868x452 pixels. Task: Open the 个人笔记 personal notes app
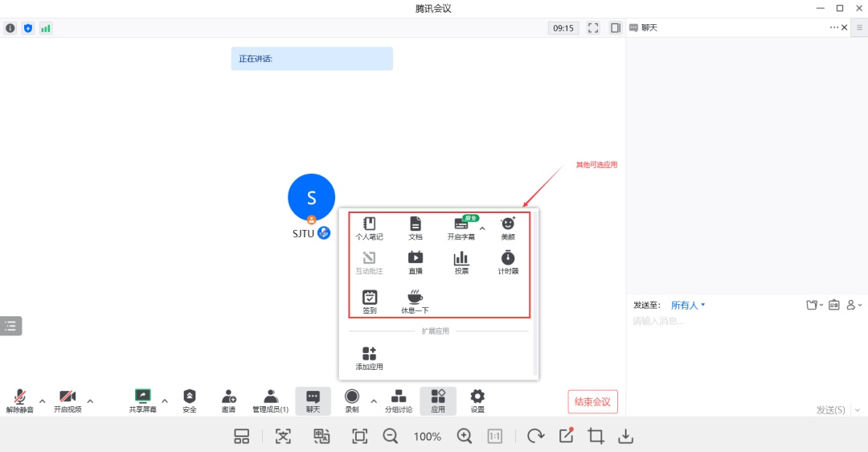click(369, 228)
